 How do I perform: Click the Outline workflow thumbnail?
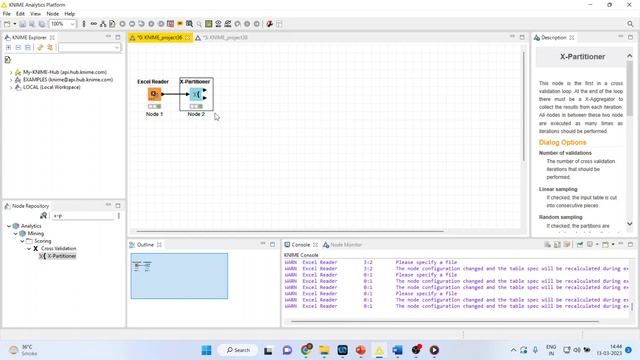click(x=179, y=276)
